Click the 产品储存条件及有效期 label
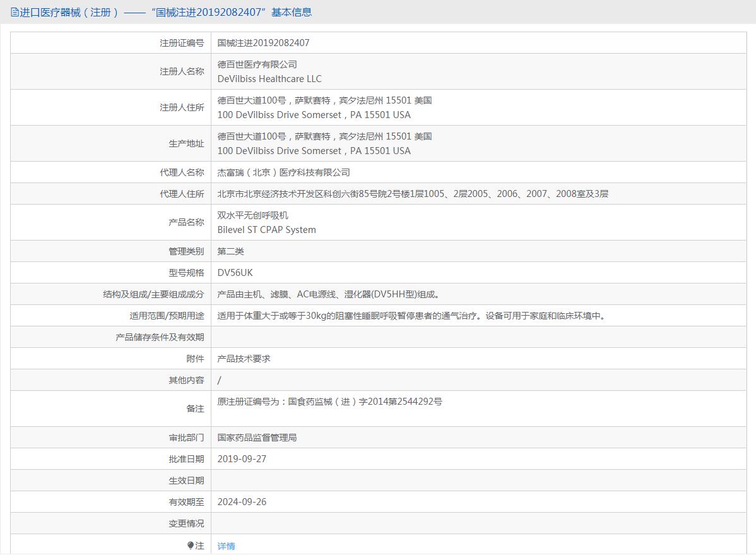 [160, 337]
